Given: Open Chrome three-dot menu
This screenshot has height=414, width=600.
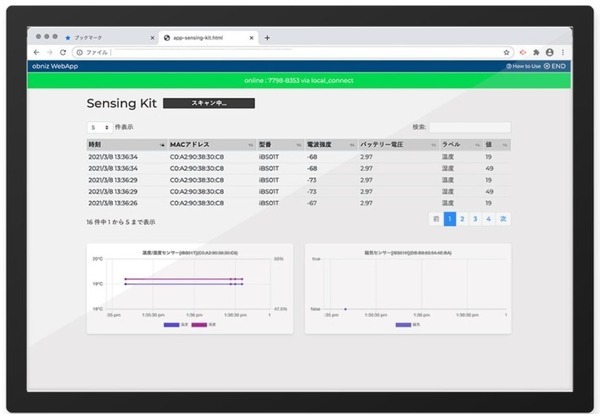Looking at the screenshot, I should 562,51.
